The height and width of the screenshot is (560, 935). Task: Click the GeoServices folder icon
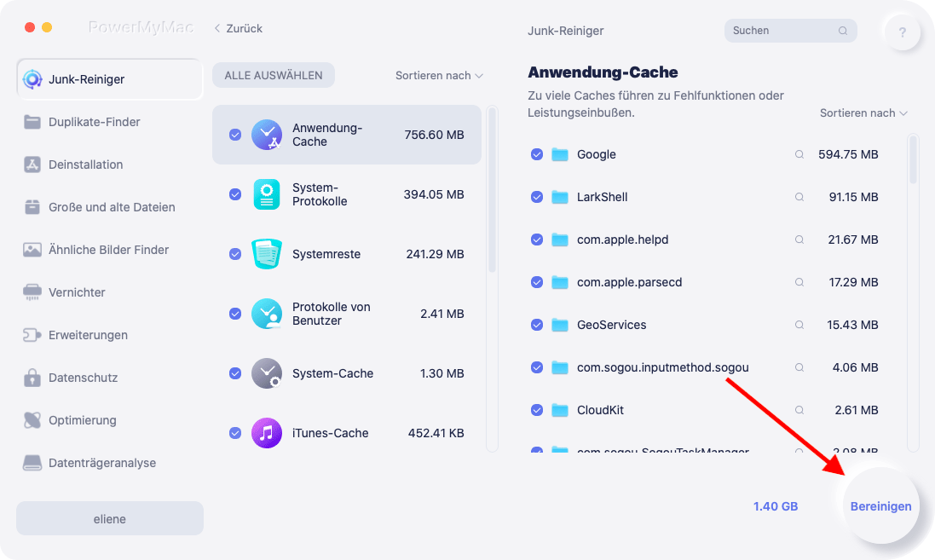pyautogui.click(x=559, y=325)
